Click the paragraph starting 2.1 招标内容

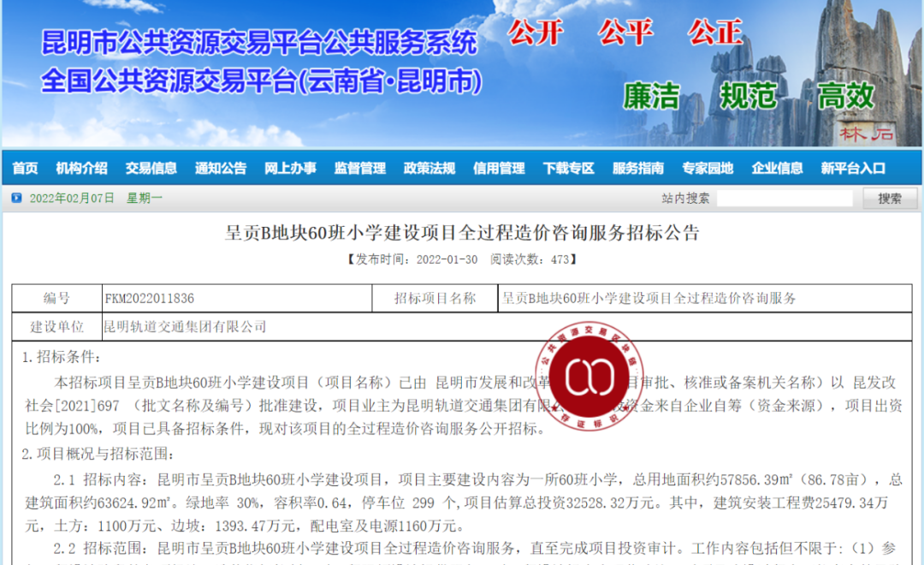pyautogui.click(x=463, y=503)
